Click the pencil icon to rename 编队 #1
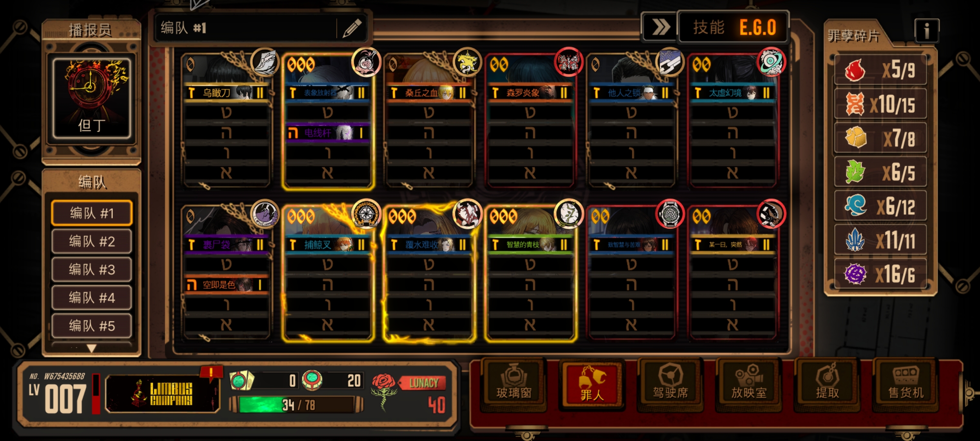The image size is (980, 441). pyautogui.click(x=352, y=28)
